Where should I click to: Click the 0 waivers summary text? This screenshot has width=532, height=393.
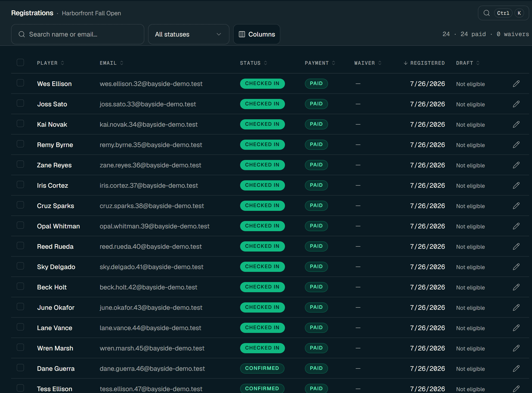click(x=513, y=34)
